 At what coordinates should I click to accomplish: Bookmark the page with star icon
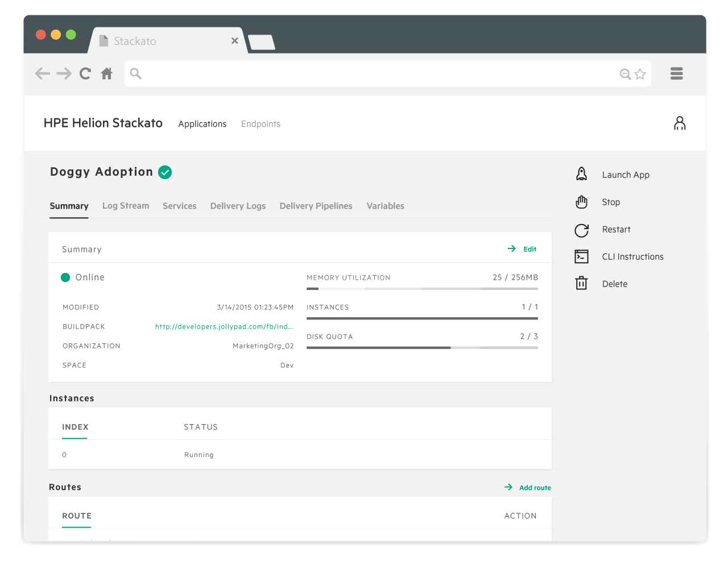pyautogui.click(x=640, y=74)
